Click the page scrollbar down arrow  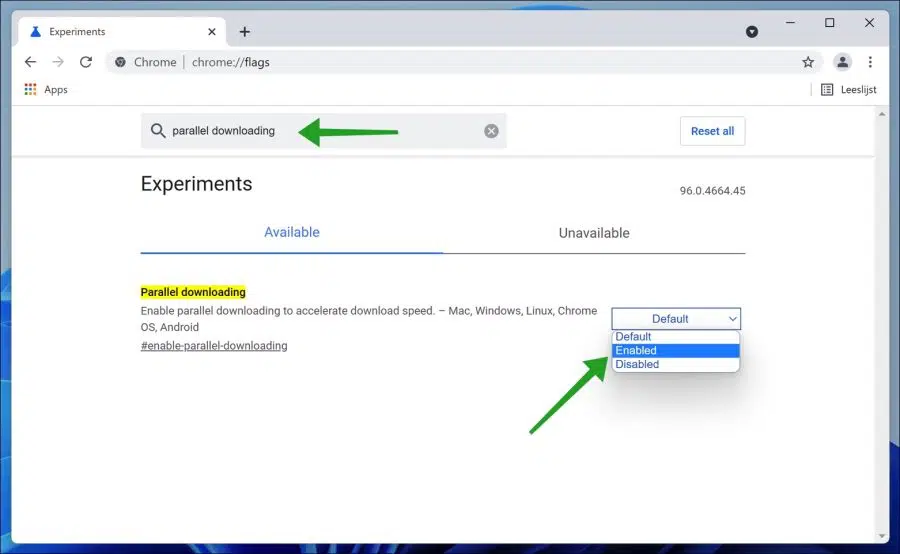coord(882,536)
